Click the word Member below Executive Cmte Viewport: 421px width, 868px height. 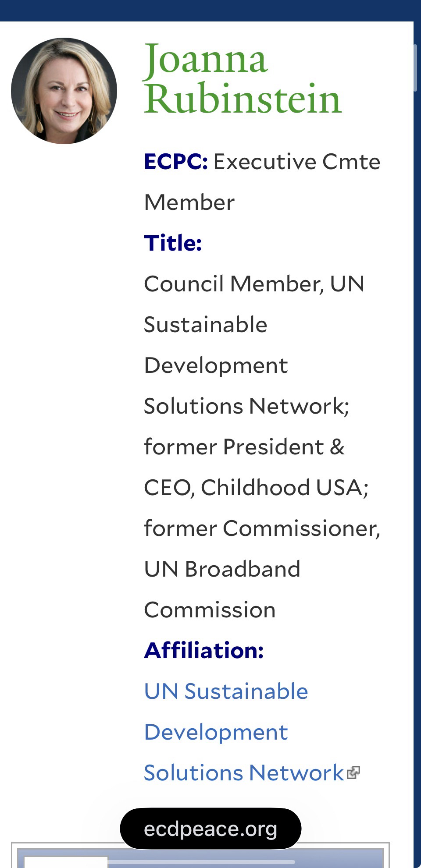(189, 202)
